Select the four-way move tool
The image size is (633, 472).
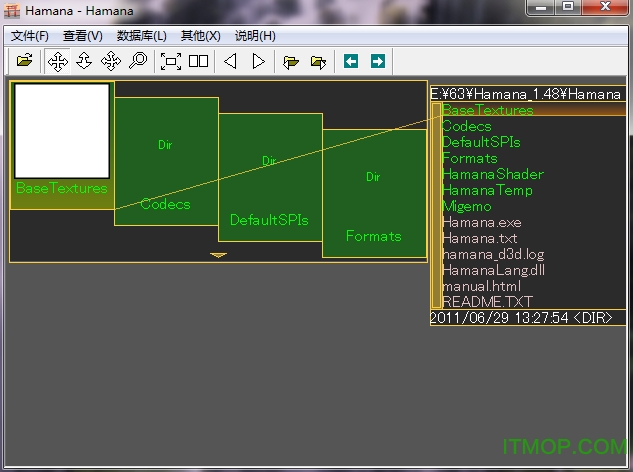point(58,61)
